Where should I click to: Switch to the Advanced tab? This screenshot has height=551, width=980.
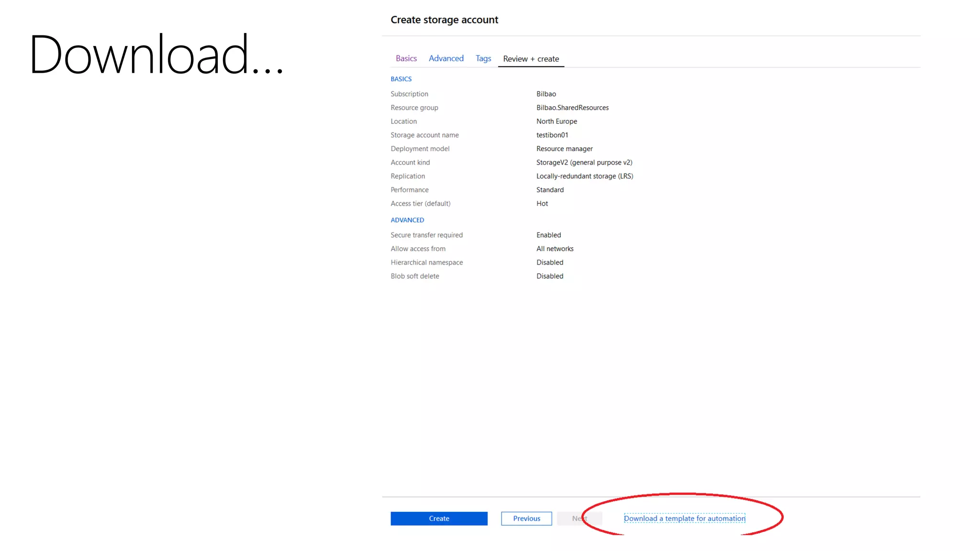tap(445, 58)
